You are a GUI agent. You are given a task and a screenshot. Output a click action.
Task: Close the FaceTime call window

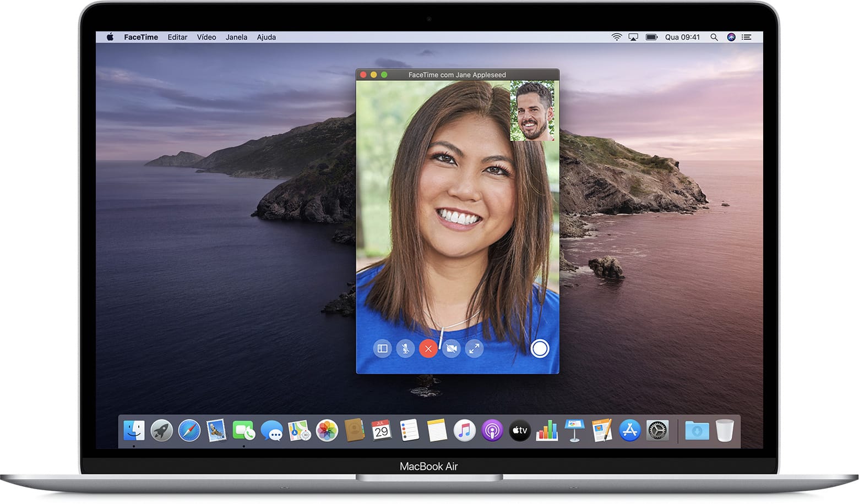tap(363, 75)
